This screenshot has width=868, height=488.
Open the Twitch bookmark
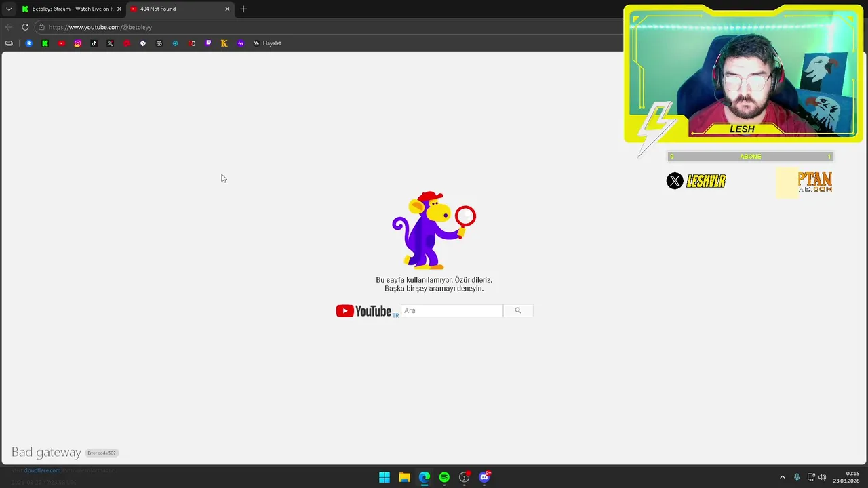point(208,43)
